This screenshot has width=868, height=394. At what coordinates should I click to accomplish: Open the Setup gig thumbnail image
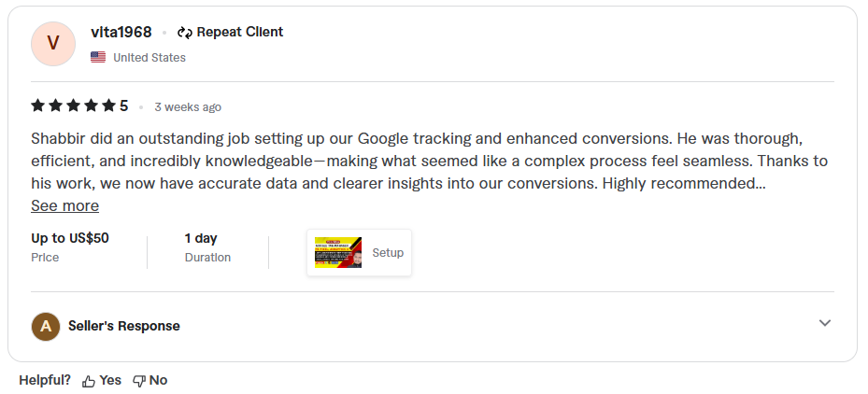point(338,253)
